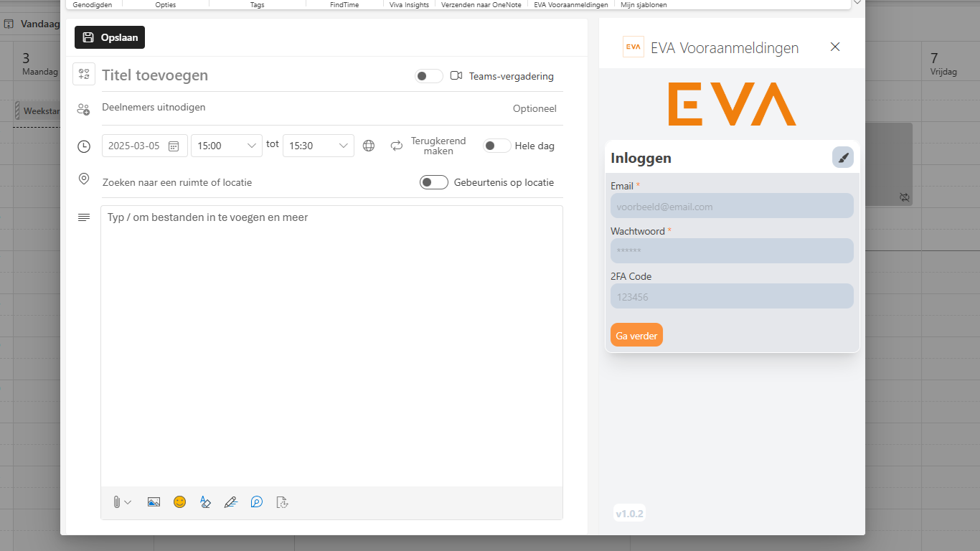980x551 pixels.
Task: Click the clock icon beside the date
Action: [84, 146]
